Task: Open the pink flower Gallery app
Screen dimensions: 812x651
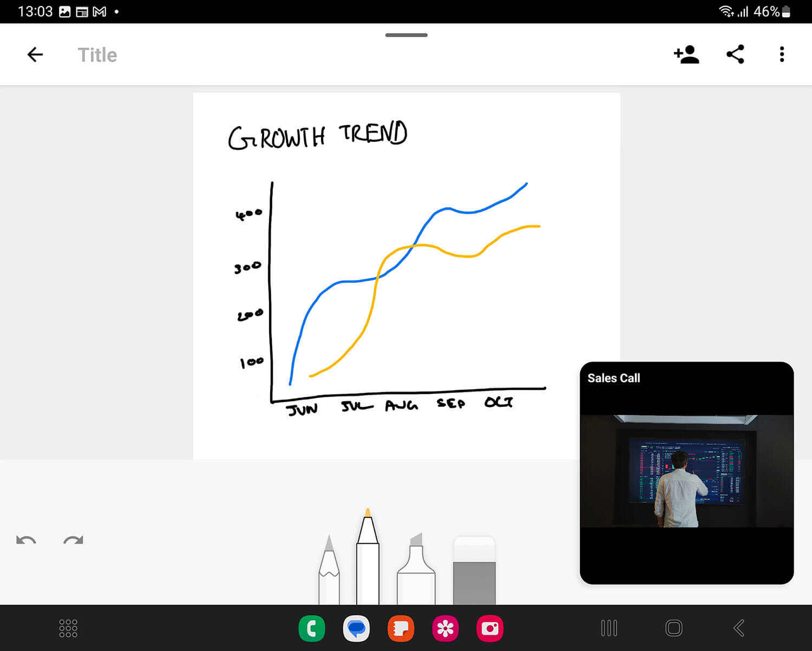Action: (446, 628)
